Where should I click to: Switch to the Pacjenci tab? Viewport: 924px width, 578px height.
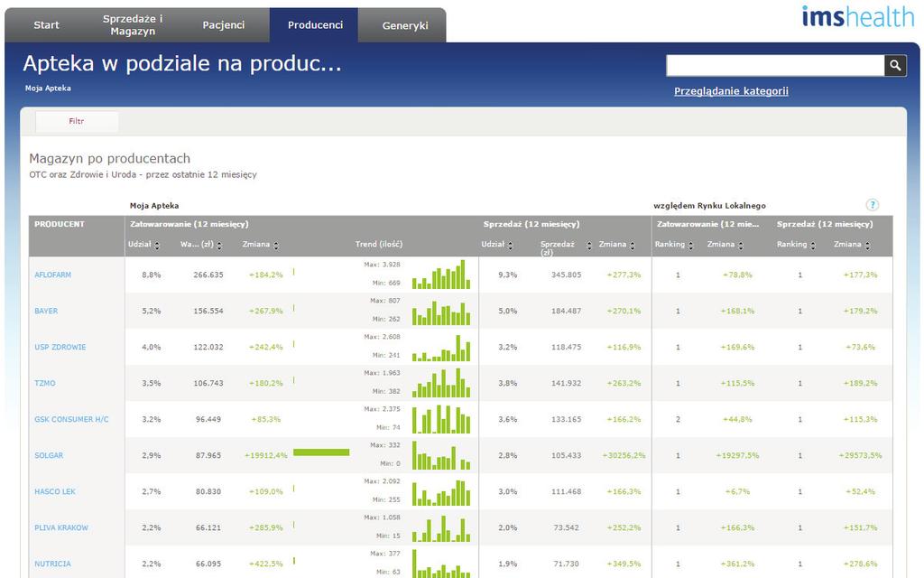(224, 24)
